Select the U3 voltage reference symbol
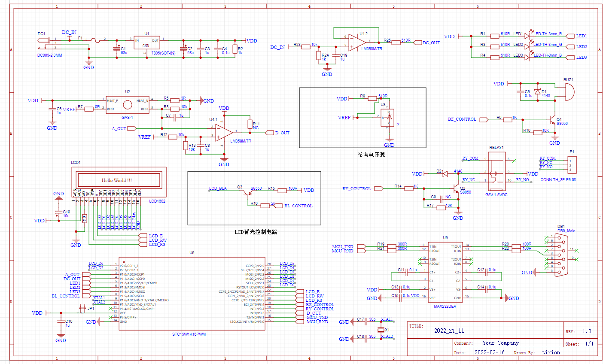603x364 pixels. (388, 118)
